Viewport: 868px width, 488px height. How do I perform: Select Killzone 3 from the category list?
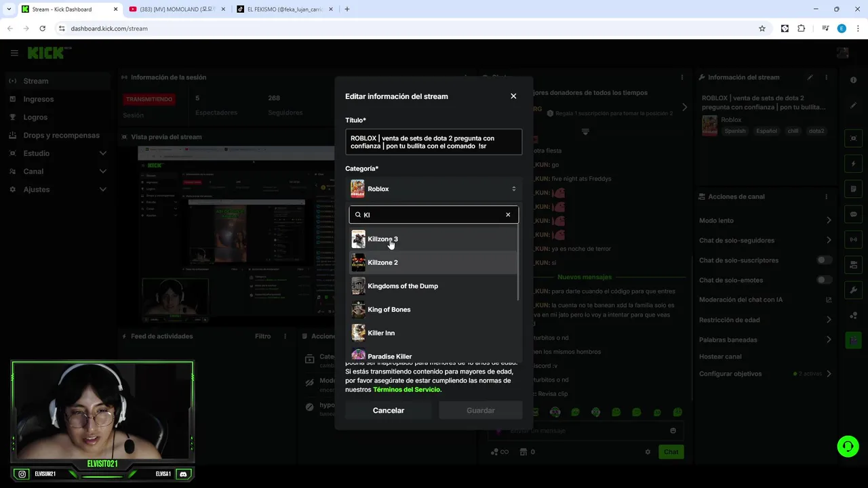[x=433, y=239]
